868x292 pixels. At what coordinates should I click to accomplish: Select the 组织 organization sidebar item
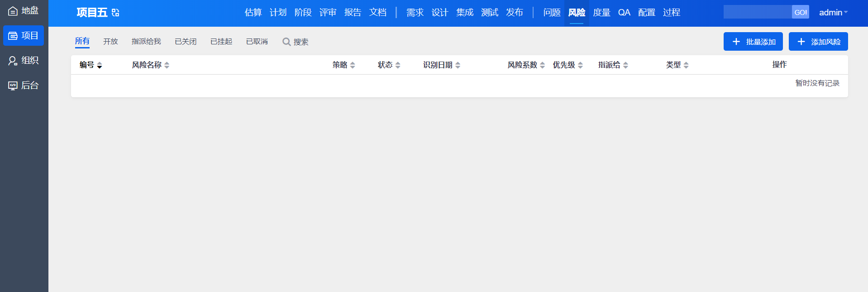24,60
